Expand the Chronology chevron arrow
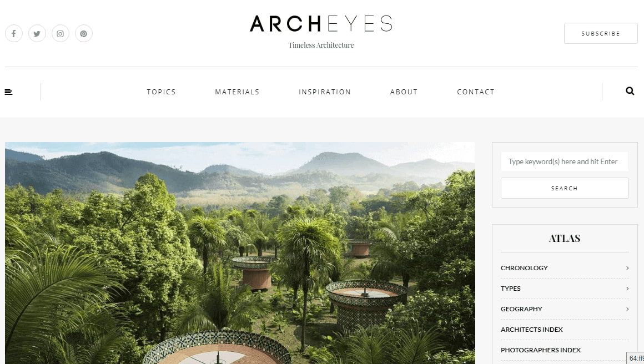Image resolution: width=644 pixels, height=364 pixels. [627, 268]
